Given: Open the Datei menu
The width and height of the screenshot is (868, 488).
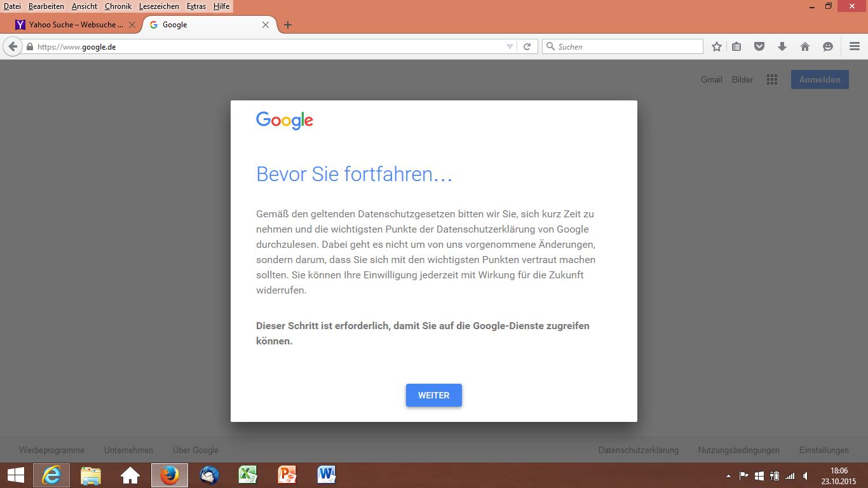Looking at the screenshot, I should [12, 6].
